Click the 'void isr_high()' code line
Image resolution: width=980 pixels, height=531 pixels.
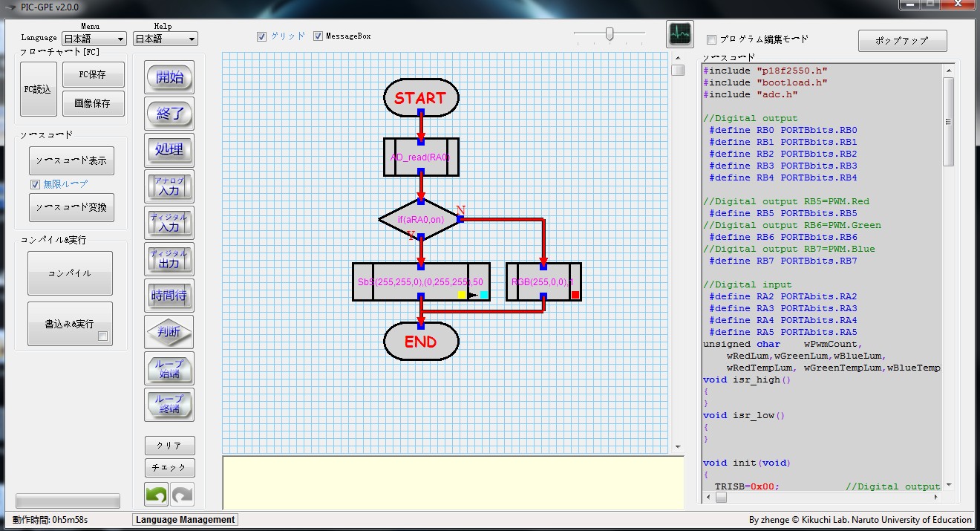747,379
